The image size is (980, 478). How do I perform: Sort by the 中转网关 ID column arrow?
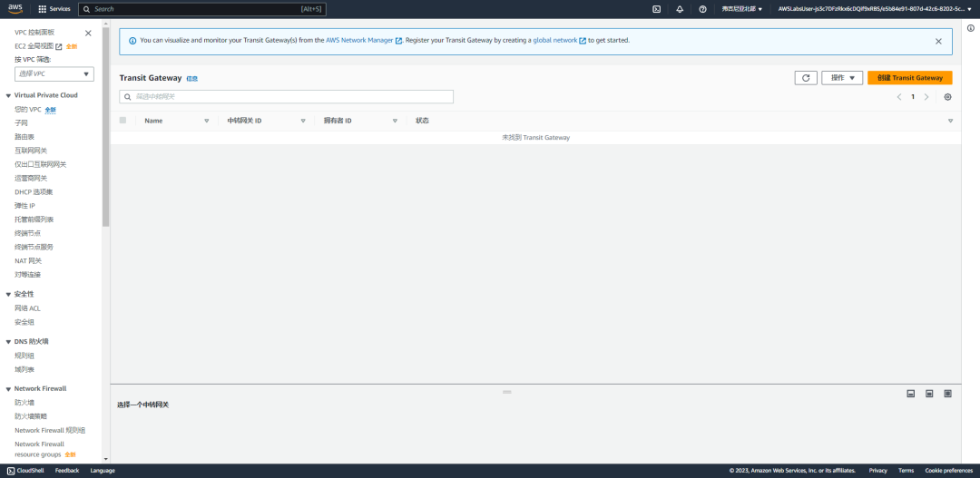click(x=303, y=121)
